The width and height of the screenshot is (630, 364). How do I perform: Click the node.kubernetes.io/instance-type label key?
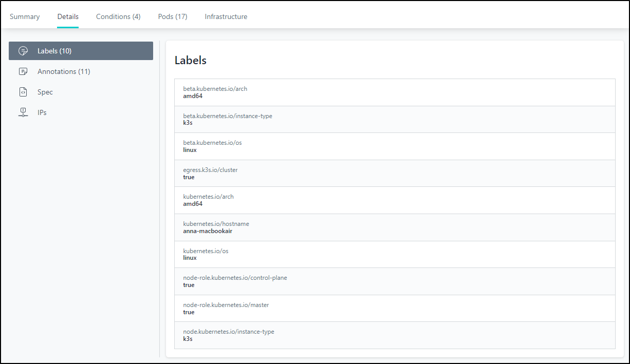click(229, 332)
